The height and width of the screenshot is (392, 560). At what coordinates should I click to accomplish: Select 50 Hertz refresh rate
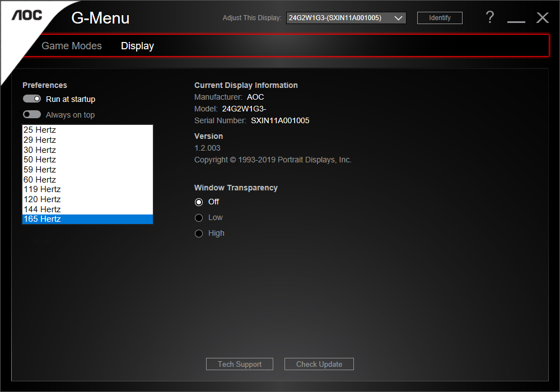click(x=87, y=160)
